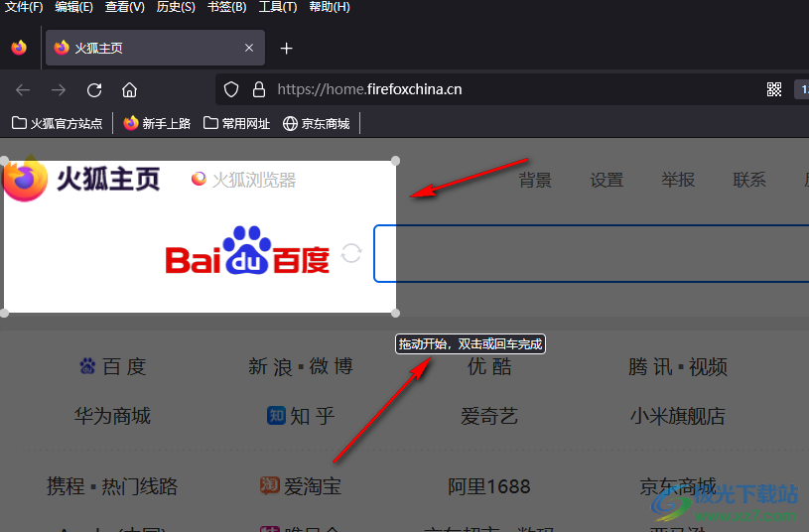Click the 联系 link

749,180
